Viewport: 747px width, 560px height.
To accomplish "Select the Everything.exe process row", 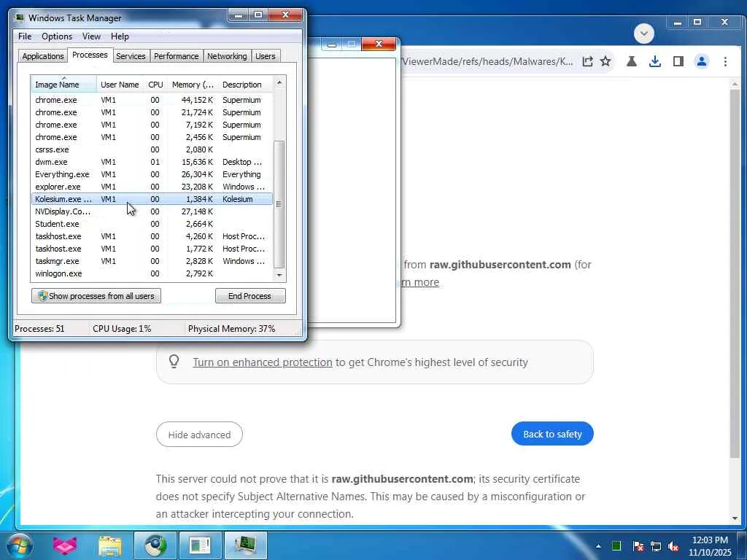I will (x=152, y=174).
